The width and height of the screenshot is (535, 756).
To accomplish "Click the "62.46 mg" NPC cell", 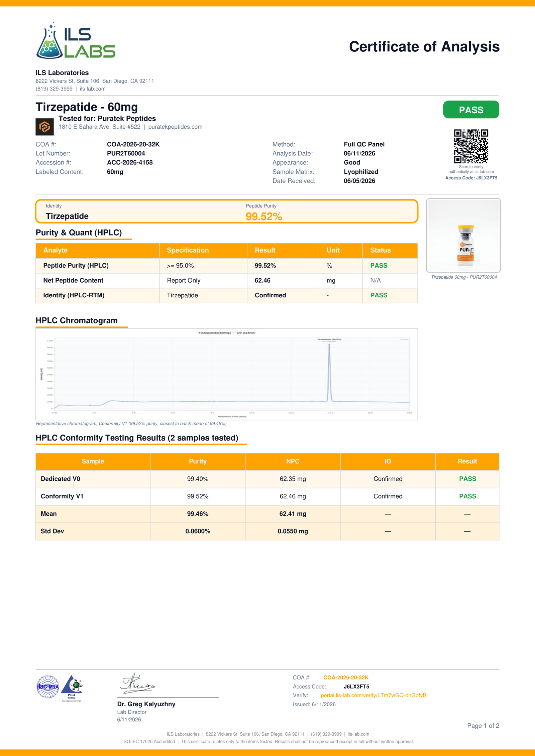I will pyautogui.click(x=293, y=496).
